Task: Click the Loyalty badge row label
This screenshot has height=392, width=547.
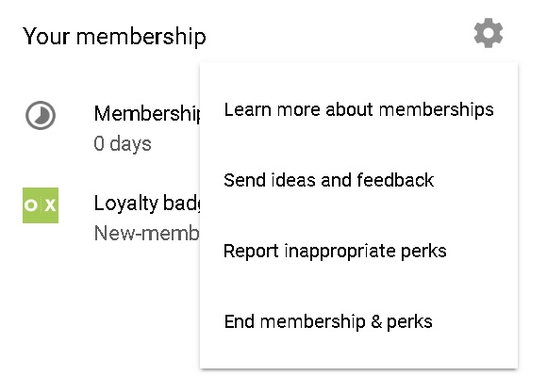Action: pyautogui.click(x=147, y=204)
